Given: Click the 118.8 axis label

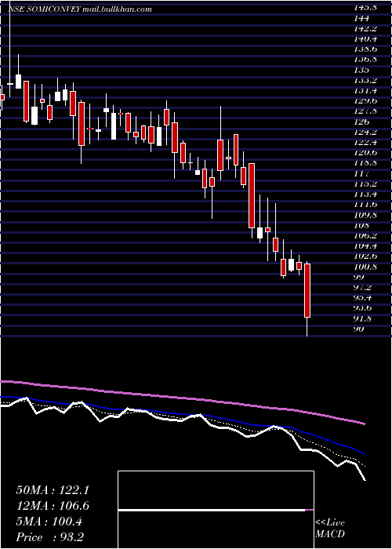Looking at the screenshot, I should (x=367, y=163).
